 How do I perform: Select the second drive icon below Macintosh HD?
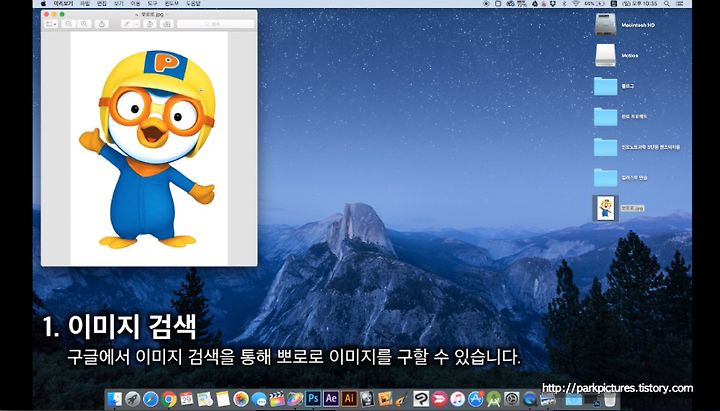[606, 56]
